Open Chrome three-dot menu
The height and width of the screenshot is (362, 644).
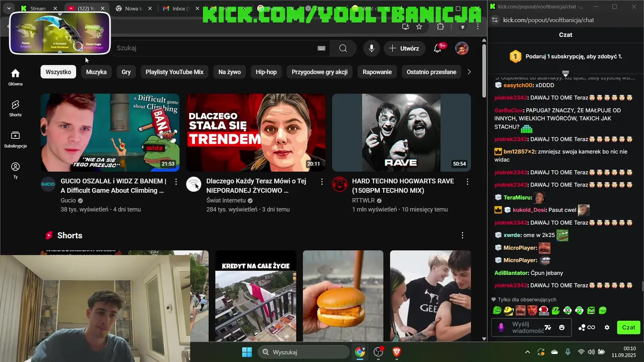(x=477, y=27)
